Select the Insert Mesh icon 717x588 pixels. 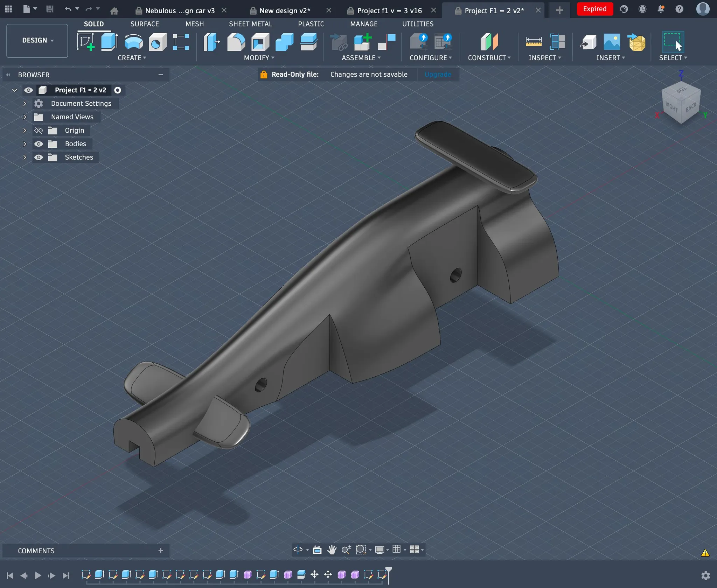[636, 42]
